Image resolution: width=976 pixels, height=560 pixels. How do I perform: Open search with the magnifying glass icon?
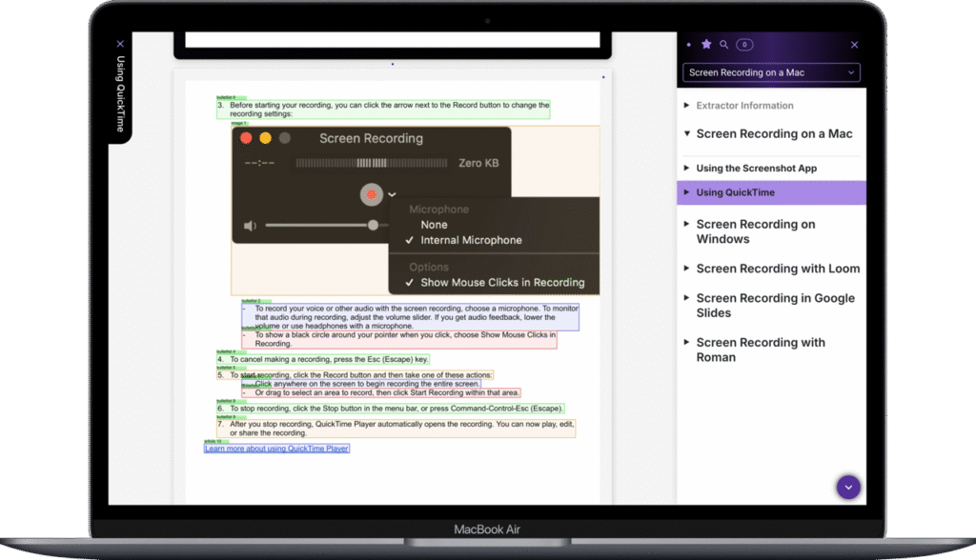[x=724, y=44]
